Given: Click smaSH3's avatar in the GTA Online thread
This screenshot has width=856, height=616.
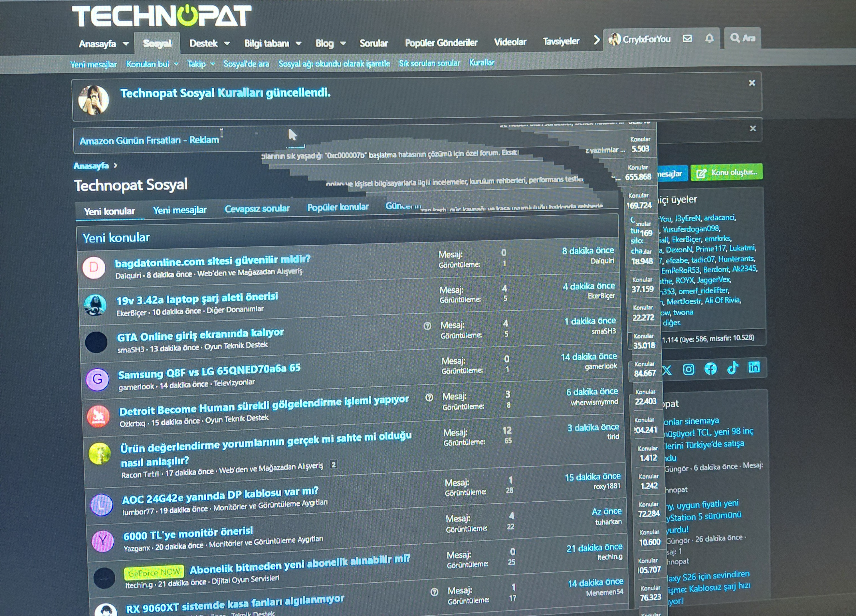Looking at the screenshot, I should (96, 342).
